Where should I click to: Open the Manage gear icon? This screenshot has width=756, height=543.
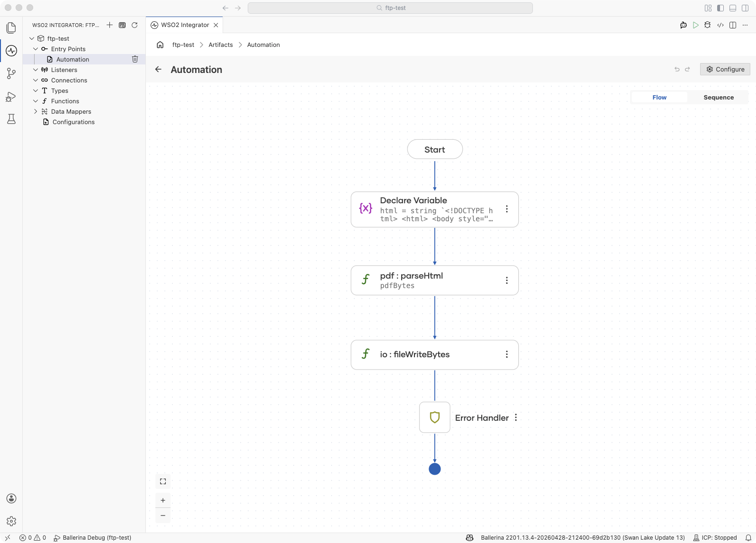[x=11, y=521]
